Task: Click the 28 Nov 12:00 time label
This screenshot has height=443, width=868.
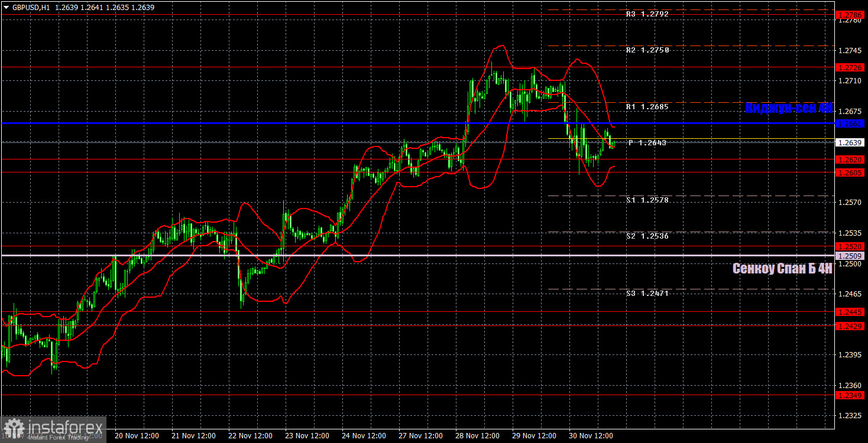Action: click(477, 436)
